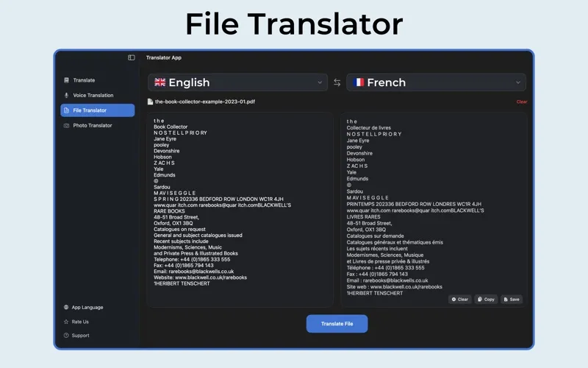Click the Rate Us star icon
588x368 pixels.
(66, 322)
